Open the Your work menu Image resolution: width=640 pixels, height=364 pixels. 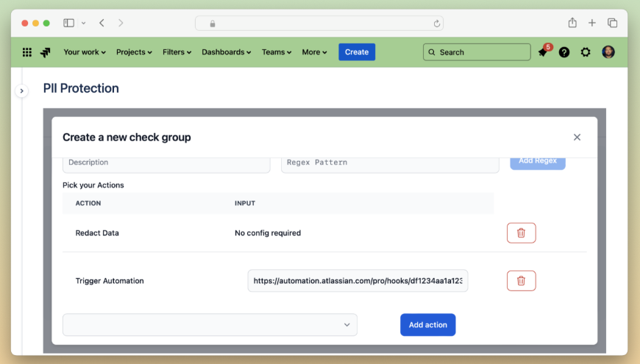pyautogui.click(x=85, y=52)
